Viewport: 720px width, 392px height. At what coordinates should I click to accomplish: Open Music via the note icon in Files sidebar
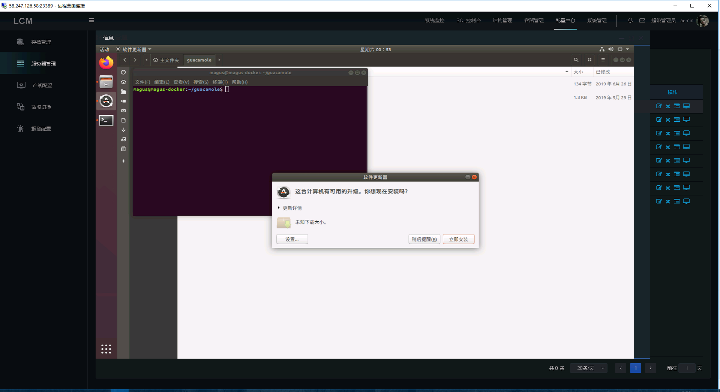coord(124,139)
